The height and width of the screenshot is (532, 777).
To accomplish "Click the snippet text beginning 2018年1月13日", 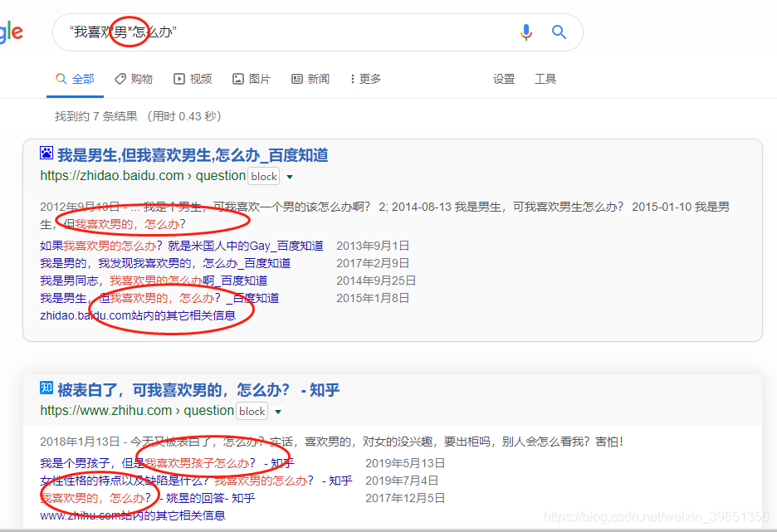I will [x=331, y=442].
